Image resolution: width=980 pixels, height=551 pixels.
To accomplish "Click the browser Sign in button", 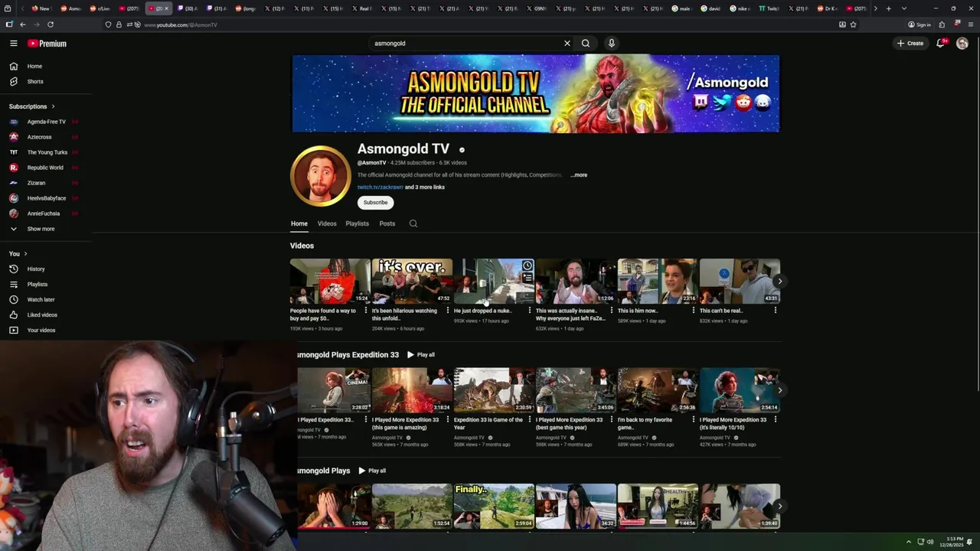I will coord(920,24).
